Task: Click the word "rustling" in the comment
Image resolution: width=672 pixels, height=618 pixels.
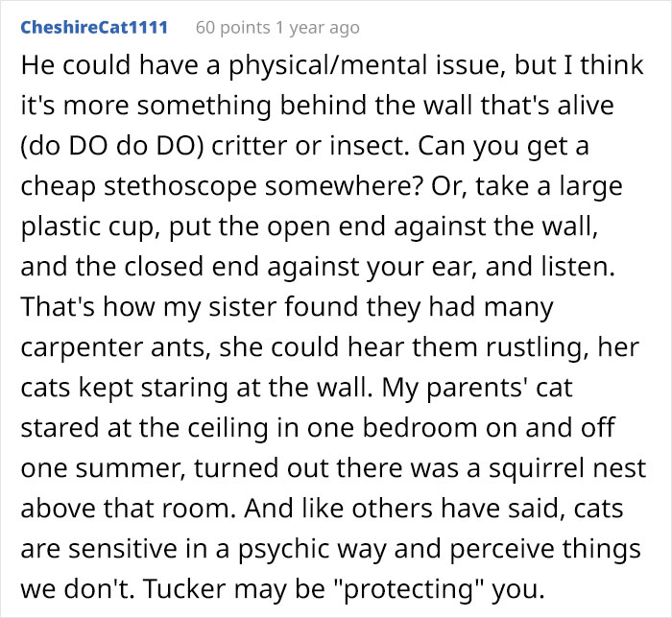Action: (x=511, y=345)
